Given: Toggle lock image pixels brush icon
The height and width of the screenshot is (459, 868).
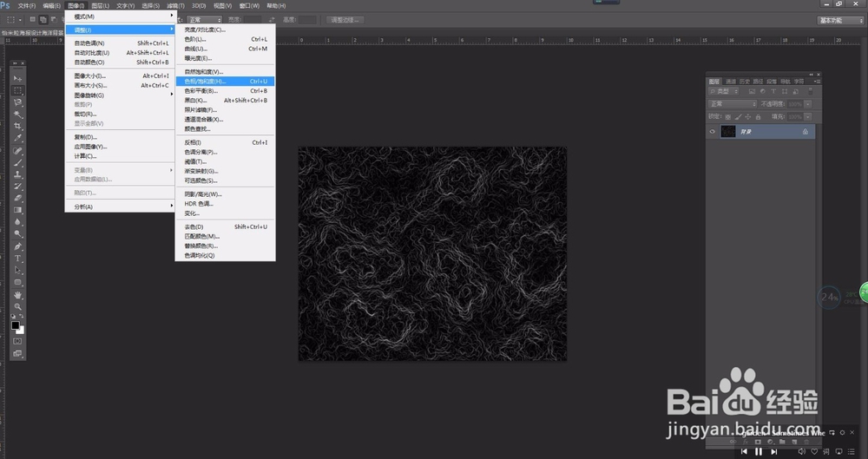Looking at the screenshot, I should (x=738, y=117).
